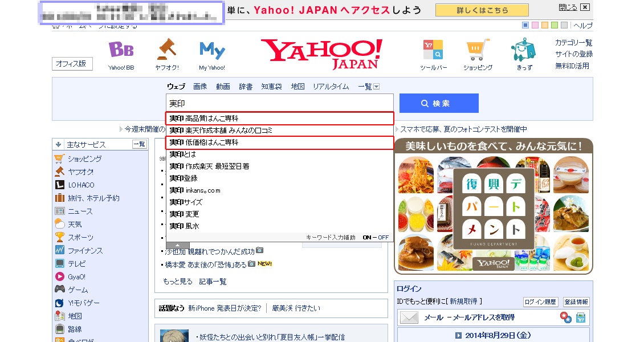Select the pink theme color swatch
This screenshot has height=342, width=644.
(x=535, y=26)
